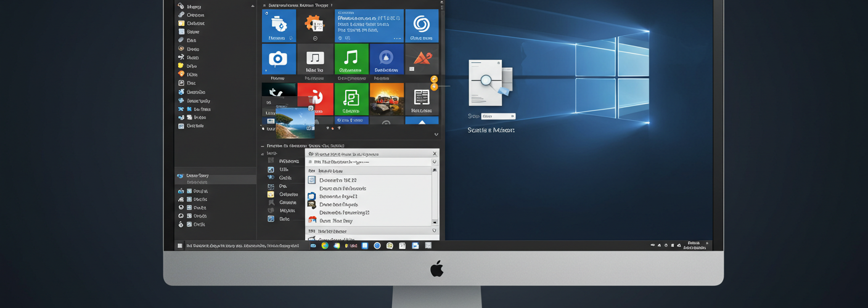Select the popup row with the blue clipboard icon

pyautogui.click(x=369, y=197)
